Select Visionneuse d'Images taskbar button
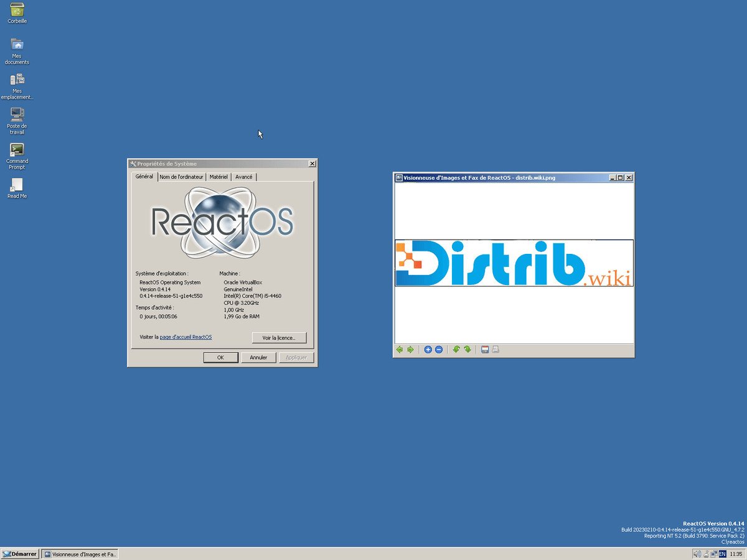747x560 pixels. click(80, 554)
